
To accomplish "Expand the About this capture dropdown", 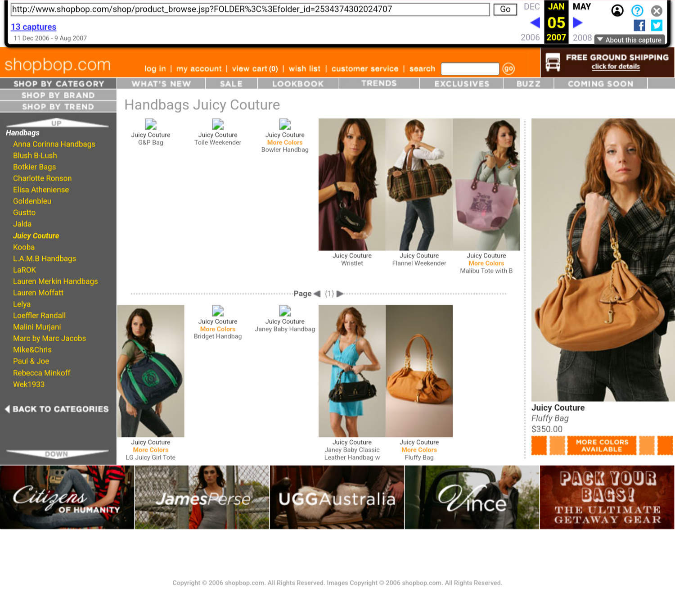I will pyautogui.click(x=629, y=40).
